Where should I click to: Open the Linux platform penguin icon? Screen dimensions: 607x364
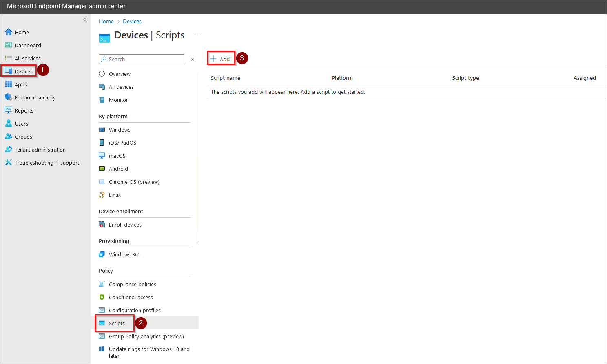[102, 195]
